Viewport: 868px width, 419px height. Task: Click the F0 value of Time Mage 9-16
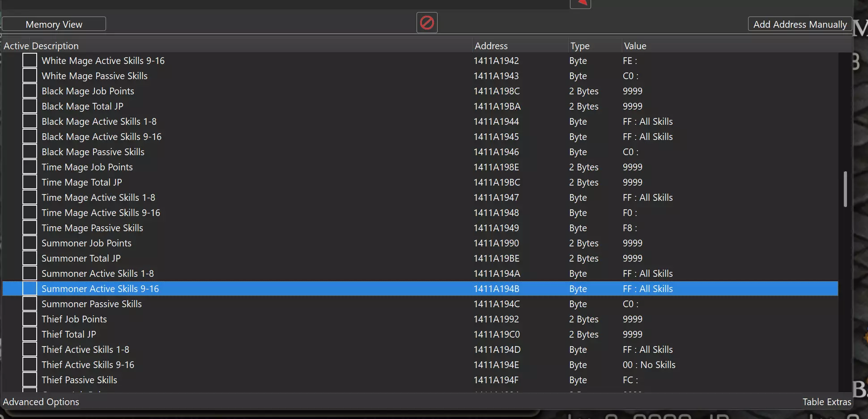coord(630,212)
